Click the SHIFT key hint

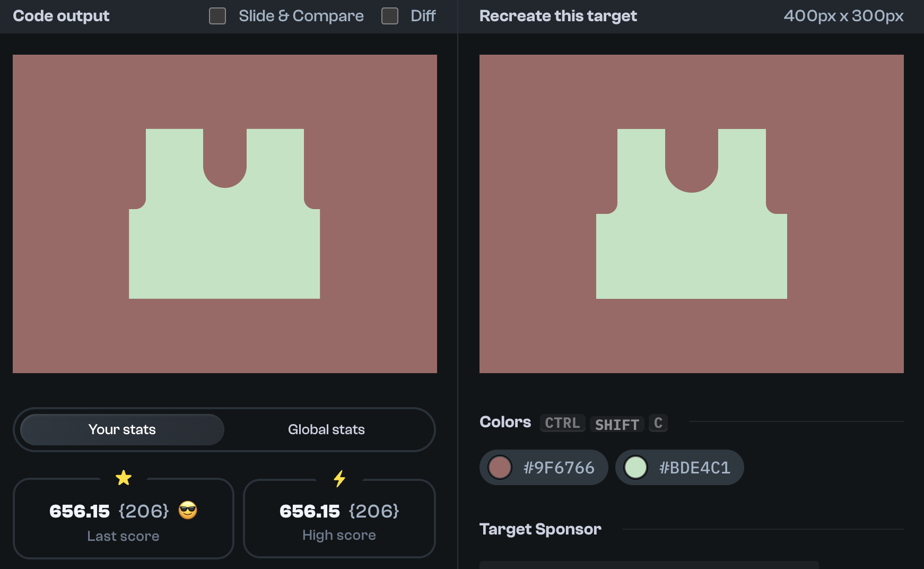617,424
